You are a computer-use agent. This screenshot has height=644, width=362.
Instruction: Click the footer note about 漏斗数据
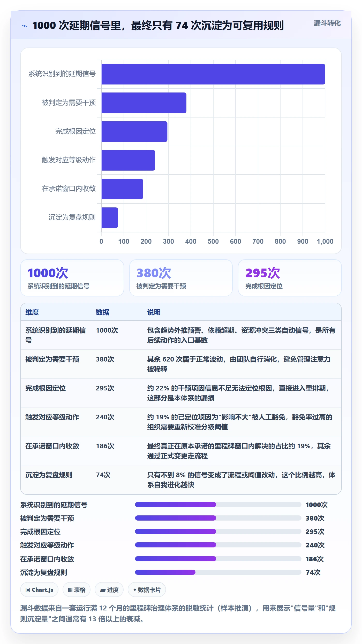tap(178, 614)
